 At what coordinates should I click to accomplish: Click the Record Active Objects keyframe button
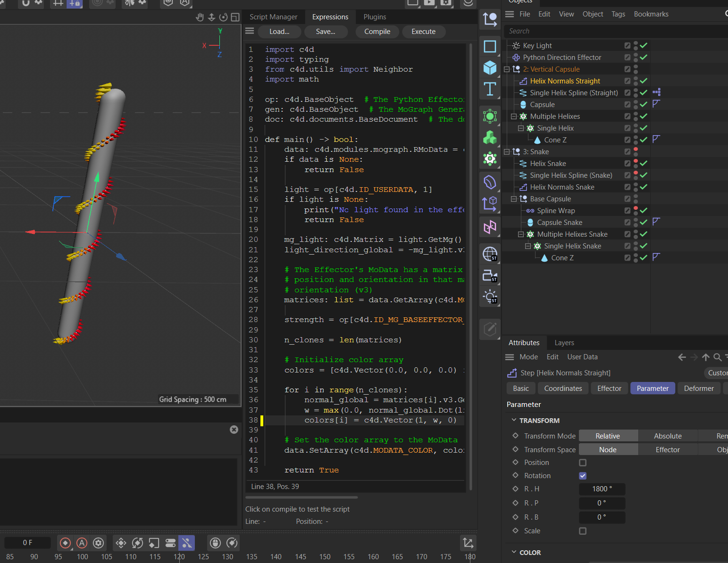66,543
